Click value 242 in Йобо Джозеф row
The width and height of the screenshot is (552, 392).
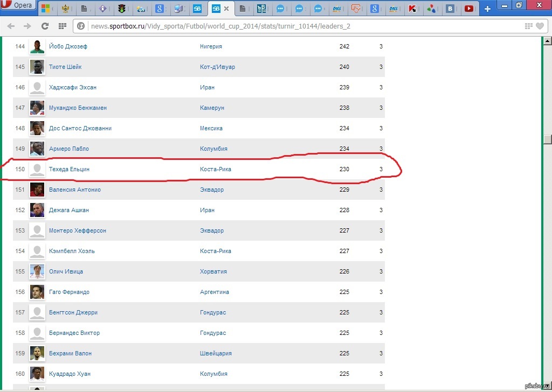344,46
